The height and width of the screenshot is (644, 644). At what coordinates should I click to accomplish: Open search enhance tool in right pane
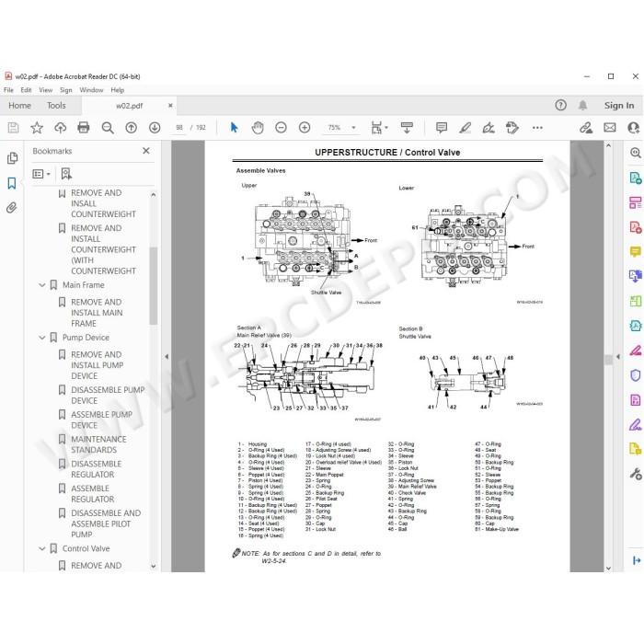tap(636, 153)
